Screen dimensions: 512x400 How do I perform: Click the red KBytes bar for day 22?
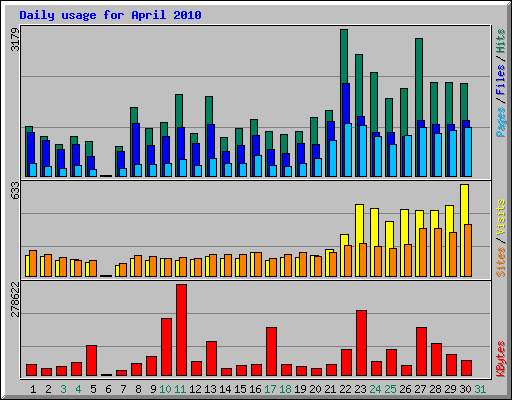346,362
